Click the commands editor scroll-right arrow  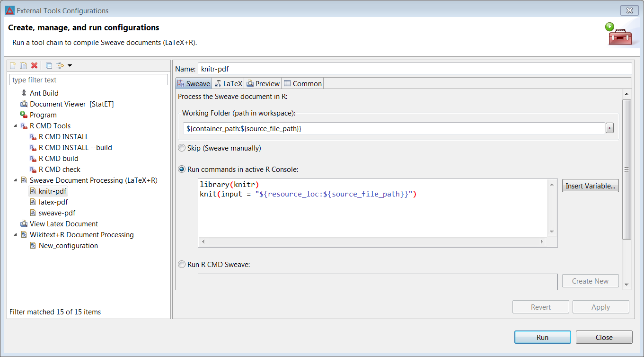pos(542,241)
